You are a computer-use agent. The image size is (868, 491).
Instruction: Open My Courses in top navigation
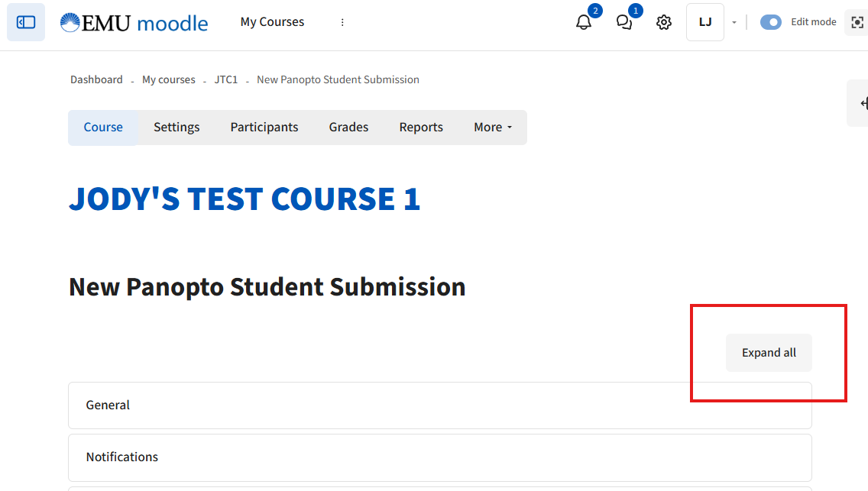pyautogui.click(x=272, y=22)
